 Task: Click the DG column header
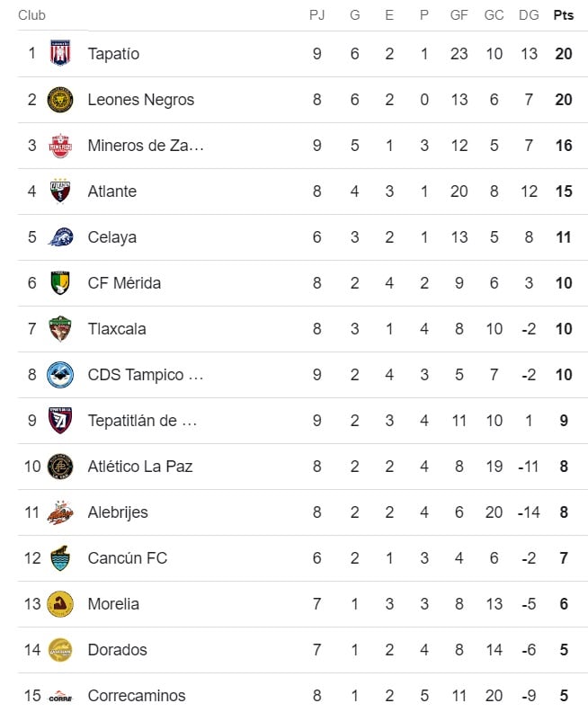pos(529,15)
